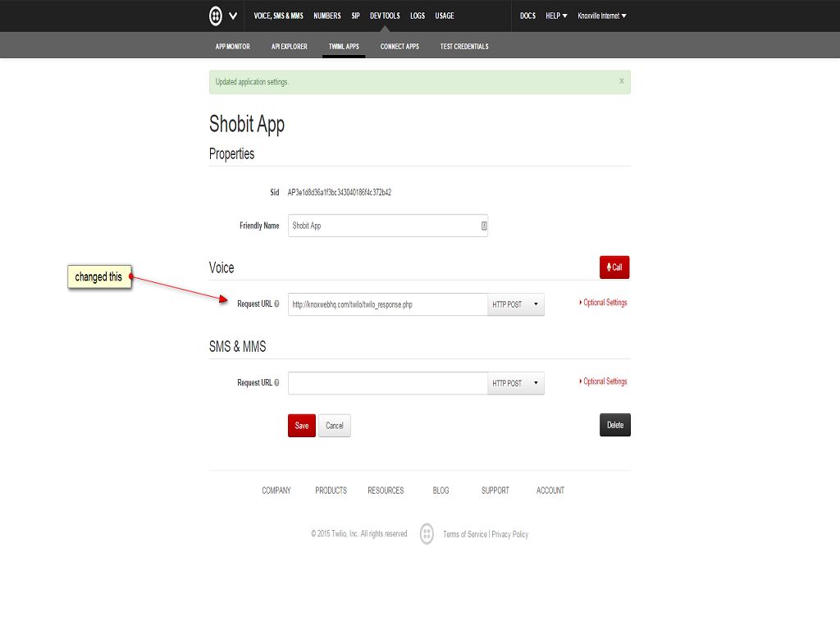840x630 pixels.
Task: Switch to the API Explorer tab
Action: [289, 47]
